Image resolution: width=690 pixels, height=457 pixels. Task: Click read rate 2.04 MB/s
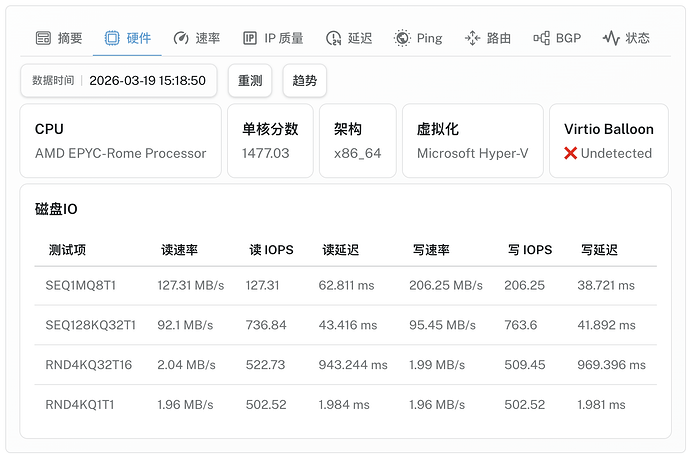click(x=187, y=365)
